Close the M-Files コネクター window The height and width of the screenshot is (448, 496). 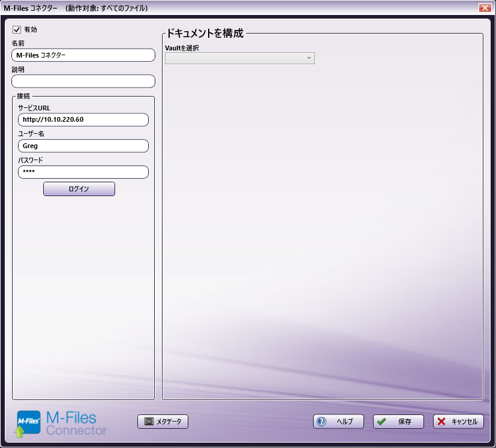tap(485, 8)
